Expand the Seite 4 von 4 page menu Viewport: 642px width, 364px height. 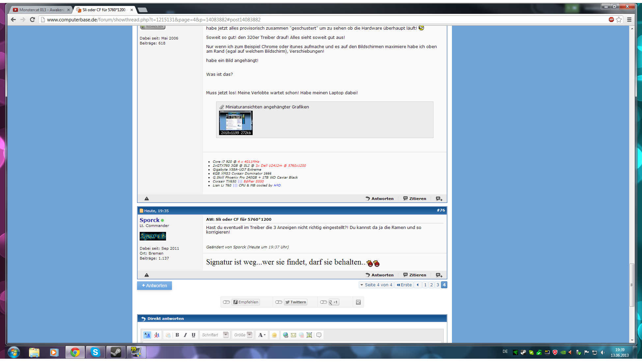coord(376,285)
